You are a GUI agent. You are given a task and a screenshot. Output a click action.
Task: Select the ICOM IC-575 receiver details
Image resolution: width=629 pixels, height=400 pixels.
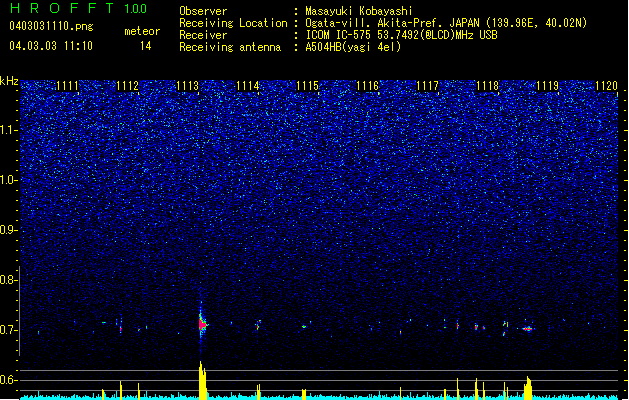[402, 35]
